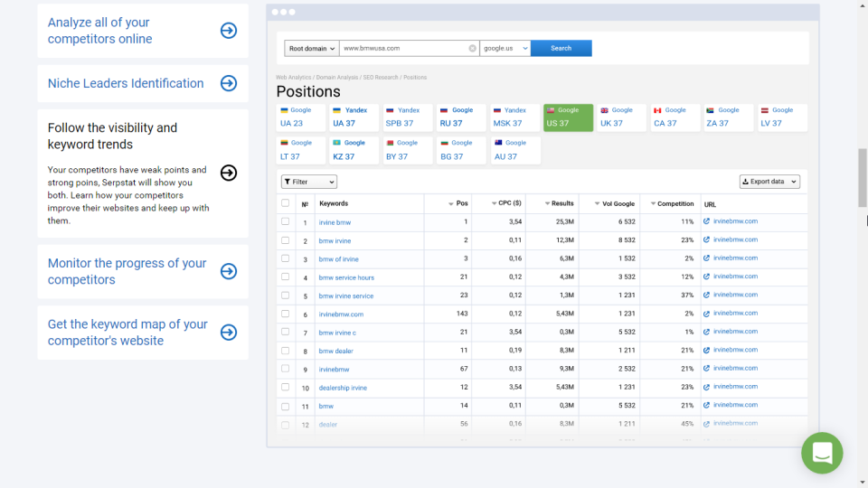The height and width of the screenshot is (488, 868).
Task: Open Get the keyword map of competitor's website
Action: click(143, 332)
